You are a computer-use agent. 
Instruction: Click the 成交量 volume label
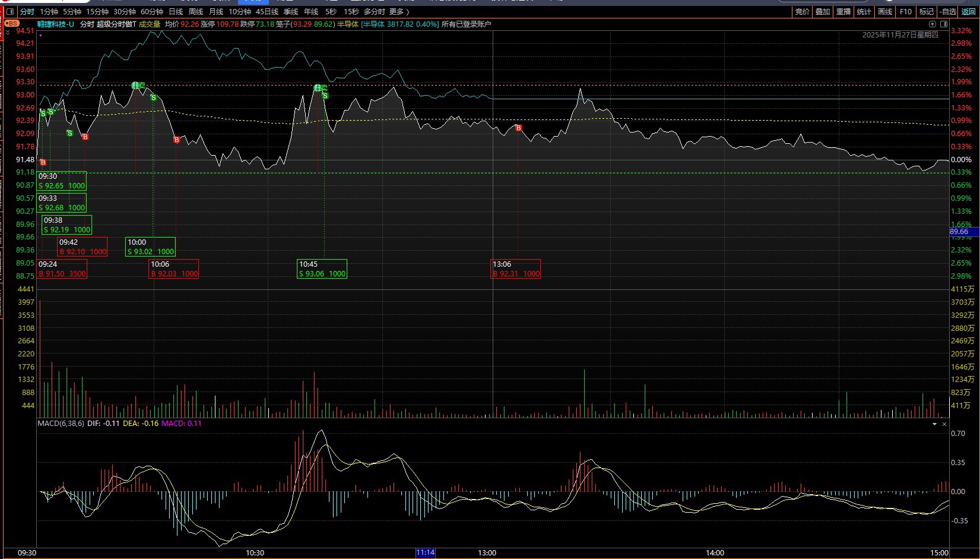150,24
